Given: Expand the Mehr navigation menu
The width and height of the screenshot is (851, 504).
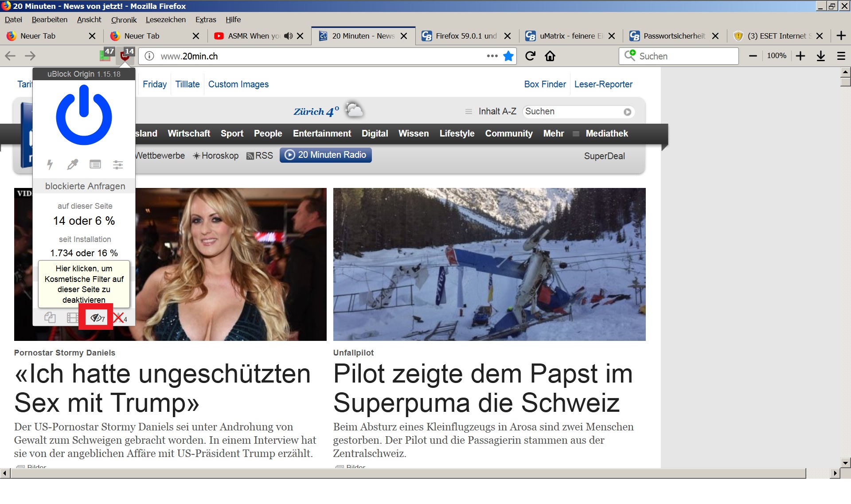Looking at the screenshot, I should [554, 133].
